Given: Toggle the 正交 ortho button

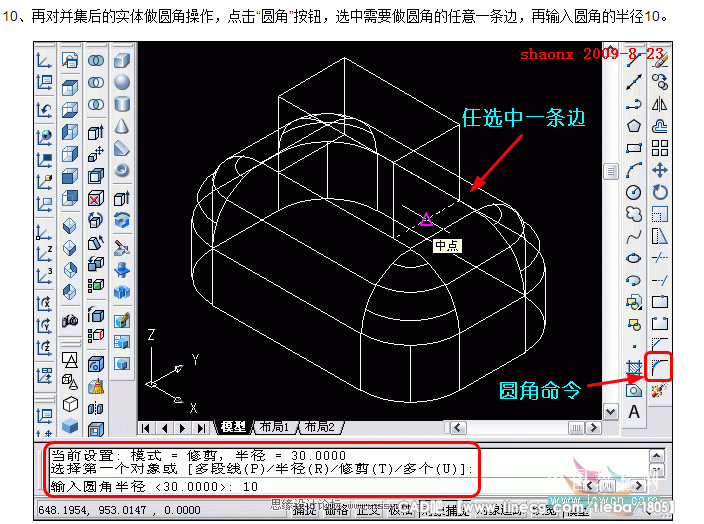Looking at the screenshot, I should [368, 510].
